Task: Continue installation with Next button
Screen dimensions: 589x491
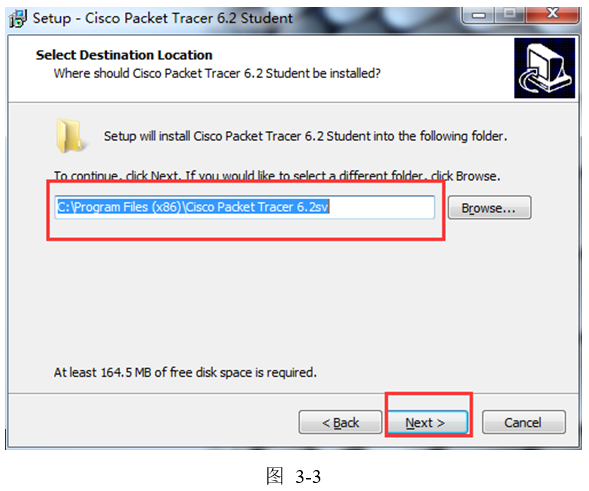Action: (x=427, y=423)
